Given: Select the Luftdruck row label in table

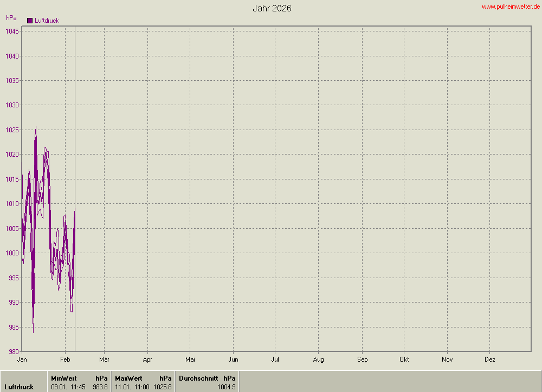Looking at the screenshot, I should pos(19,387).
